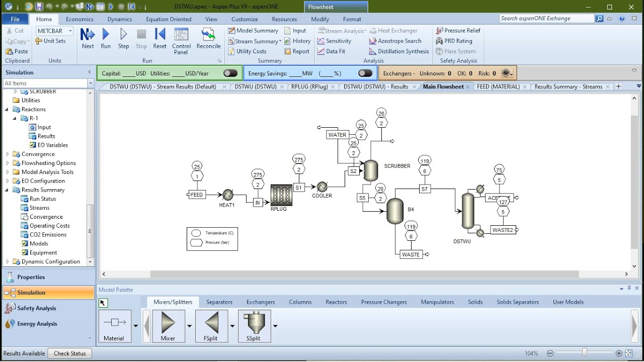Open Model Summary
Image resolution: width=644 pixels, height=362 pixels.
tap(253, 31)
